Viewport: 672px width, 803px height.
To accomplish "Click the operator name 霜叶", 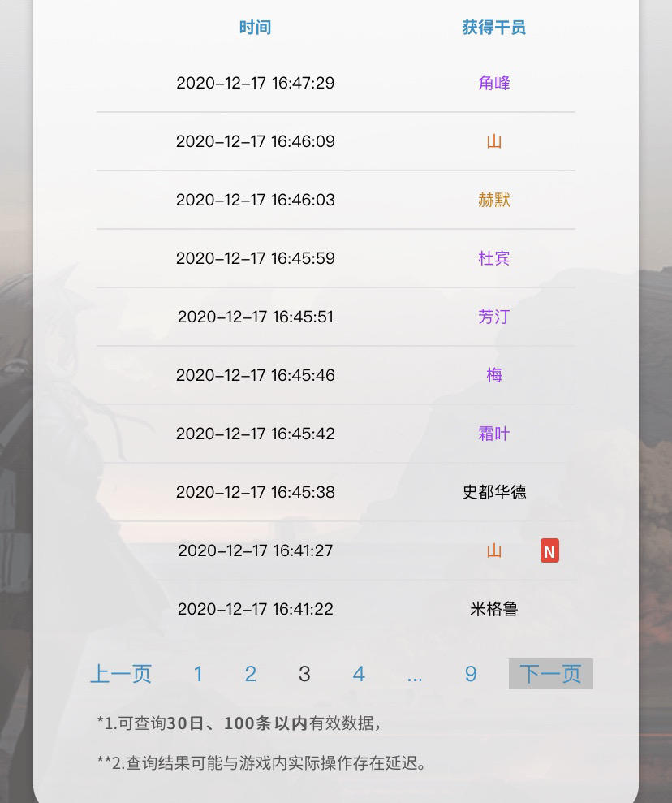I will pyautogui.click(x=493, y=434).
